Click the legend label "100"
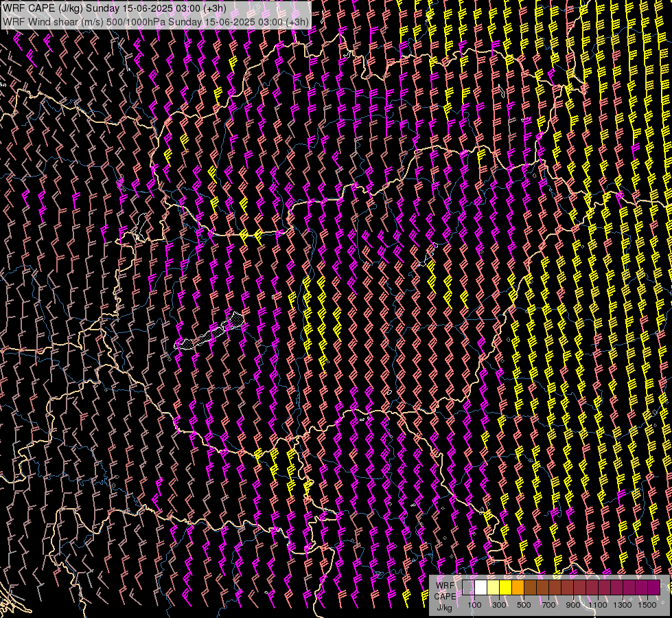The height and width of the screenshot is (618, 672). 474,605
